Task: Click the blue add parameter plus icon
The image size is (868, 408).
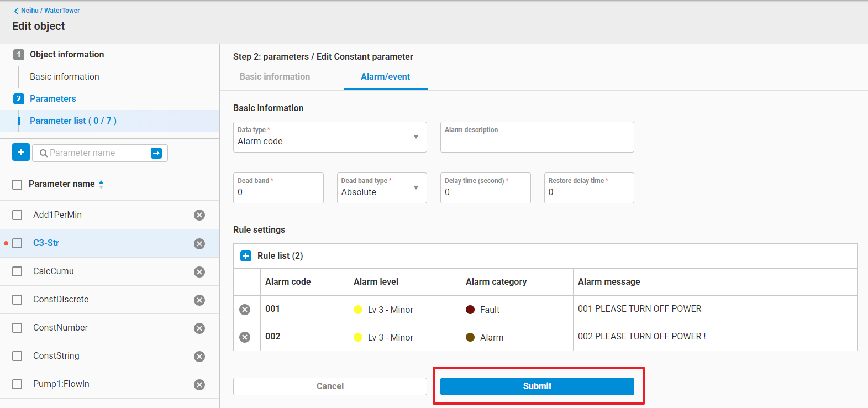Action: (21, 153)
